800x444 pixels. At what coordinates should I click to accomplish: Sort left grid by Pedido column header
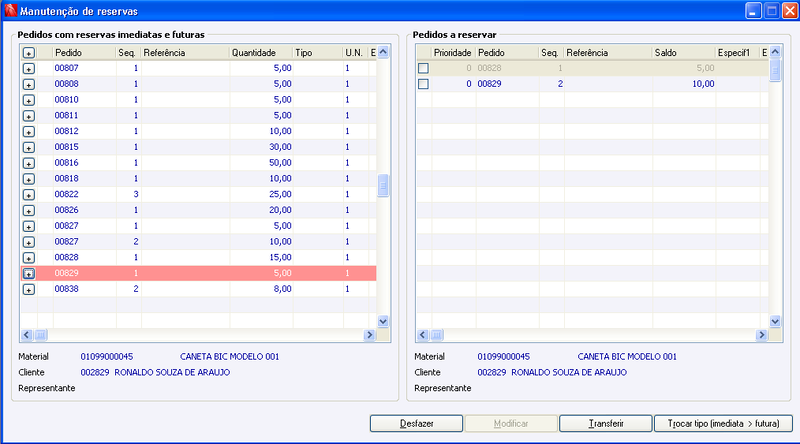[84, 53]
